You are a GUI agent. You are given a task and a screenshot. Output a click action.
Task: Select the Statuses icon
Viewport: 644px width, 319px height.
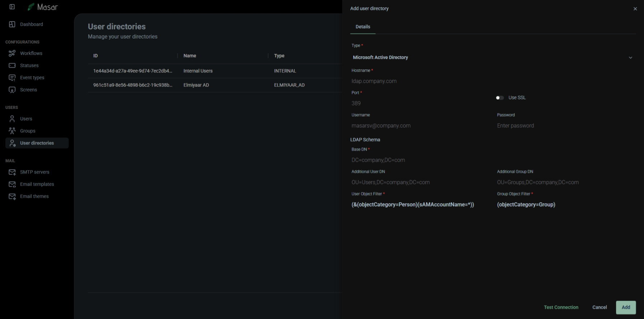pyautogui.click(x=12, y=65)
